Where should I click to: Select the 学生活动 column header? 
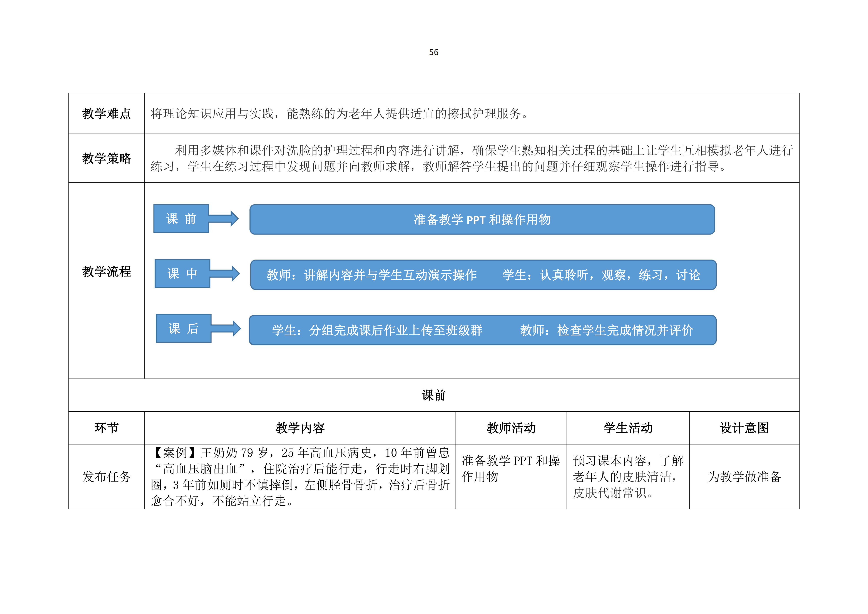[x=628, y=428]
